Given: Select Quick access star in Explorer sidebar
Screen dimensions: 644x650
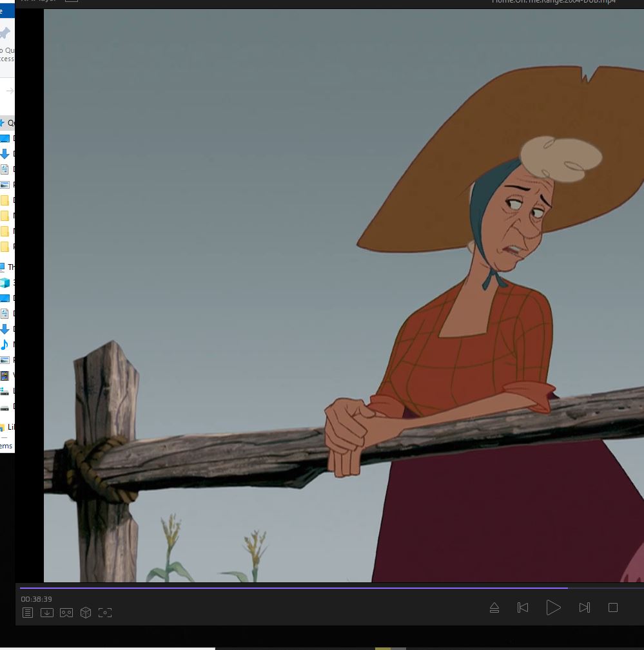Looking at the screenshot, I should coord(5,122).
